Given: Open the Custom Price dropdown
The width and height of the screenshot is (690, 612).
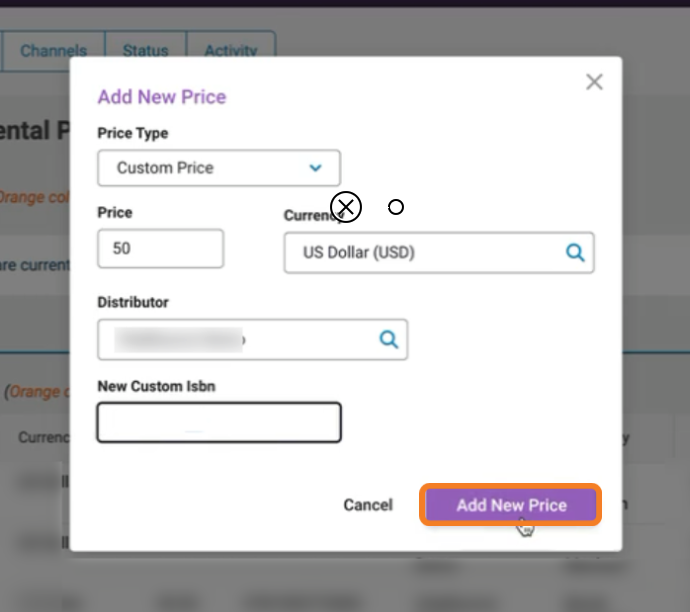Looking at the screenshot, I should click(219, 168).
